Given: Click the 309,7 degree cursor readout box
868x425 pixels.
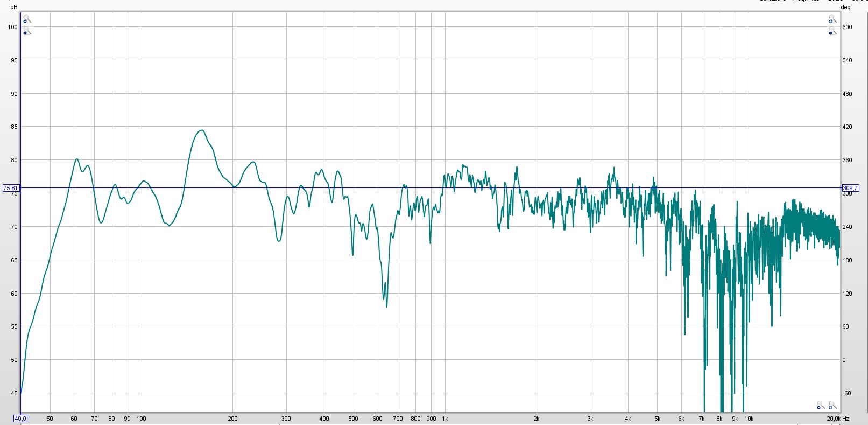Looking at the screenshot, I should 850,188.
